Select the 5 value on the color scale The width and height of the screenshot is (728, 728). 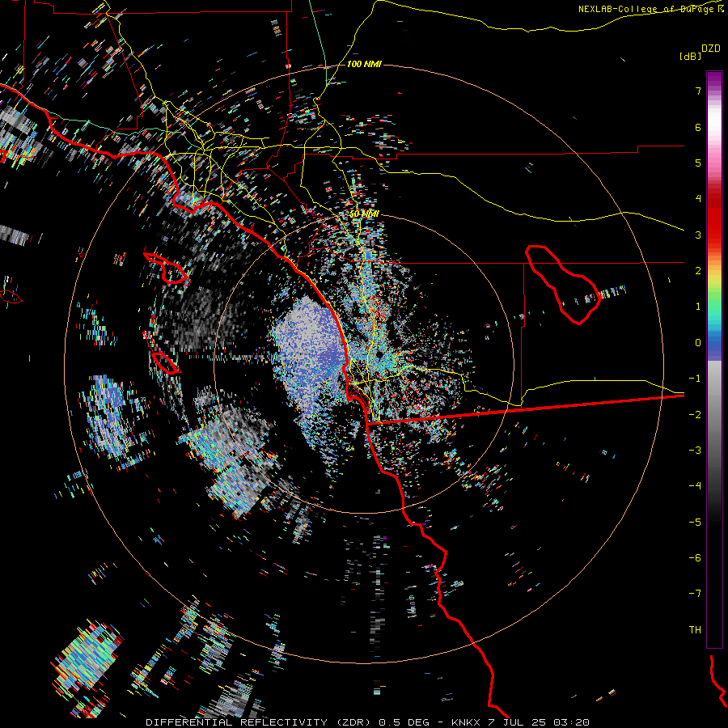pos(698,163)
